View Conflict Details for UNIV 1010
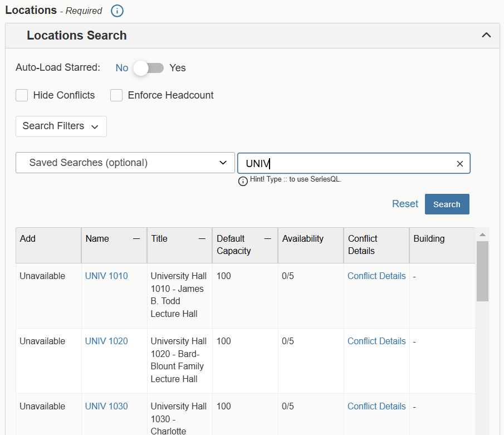This screenshot has height=435, width=504. point(376,276)
